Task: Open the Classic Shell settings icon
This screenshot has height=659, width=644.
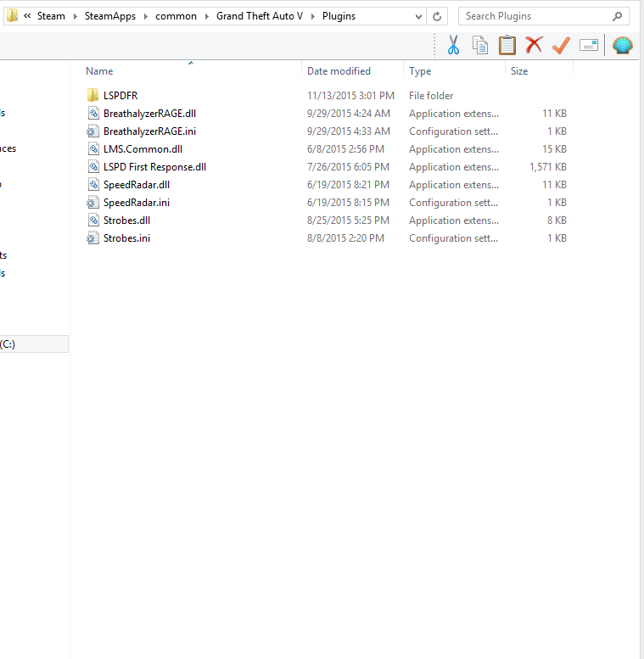Action: coord(623,45)
